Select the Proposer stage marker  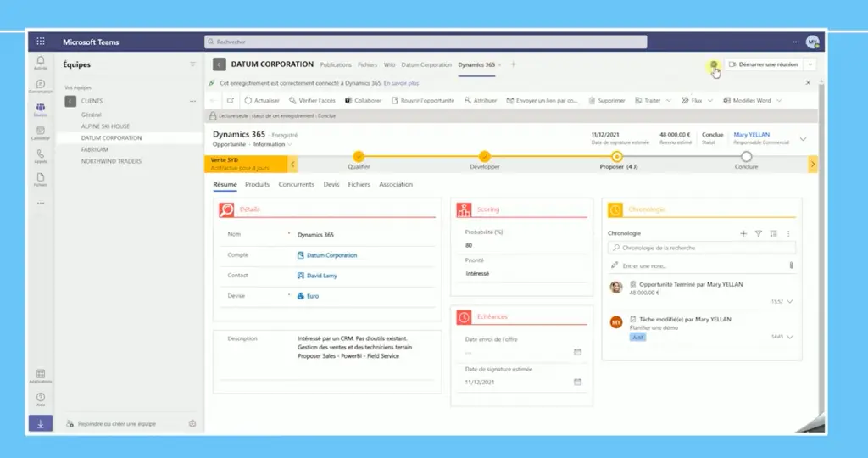click(617, 157)
